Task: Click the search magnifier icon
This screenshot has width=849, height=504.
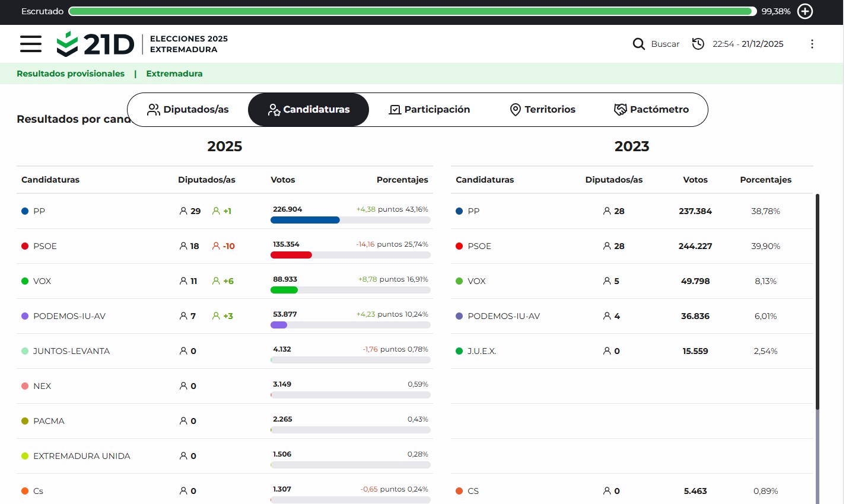Action: click(x=638, y=44)
